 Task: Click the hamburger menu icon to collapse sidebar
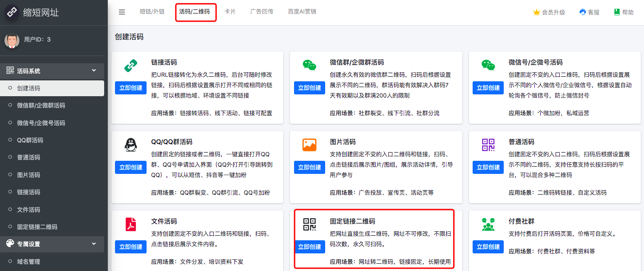pos(122,12)
